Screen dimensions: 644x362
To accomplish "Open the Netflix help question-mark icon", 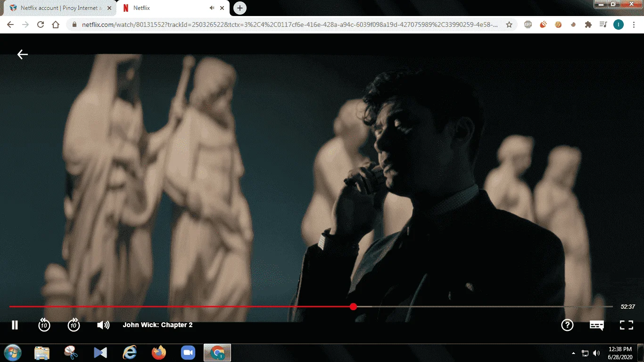I will coord(567,325).
